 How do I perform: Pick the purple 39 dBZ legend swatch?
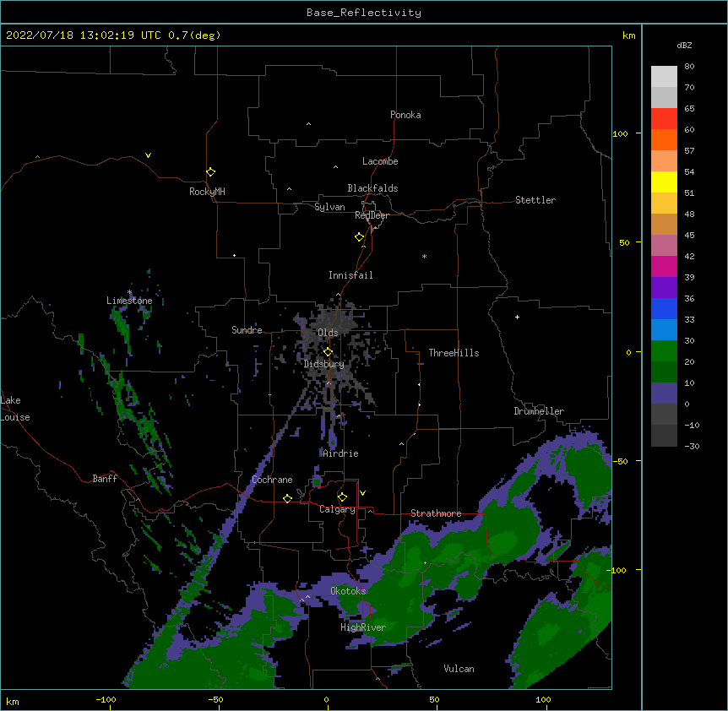click(664, 287)
